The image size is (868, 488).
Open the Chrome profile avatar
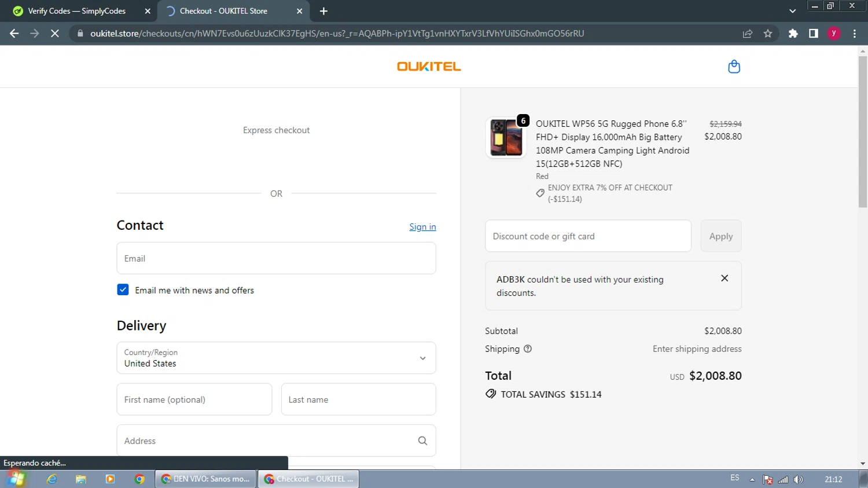834,34
